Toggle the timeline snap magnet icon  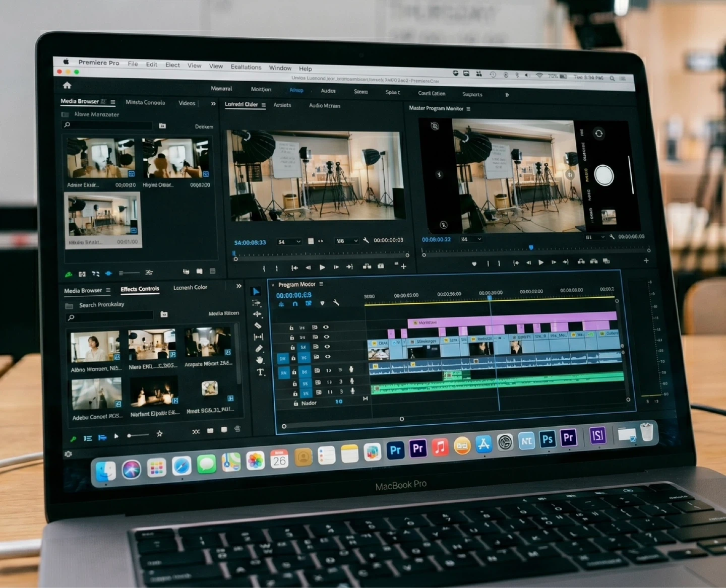tap(295, 304)
